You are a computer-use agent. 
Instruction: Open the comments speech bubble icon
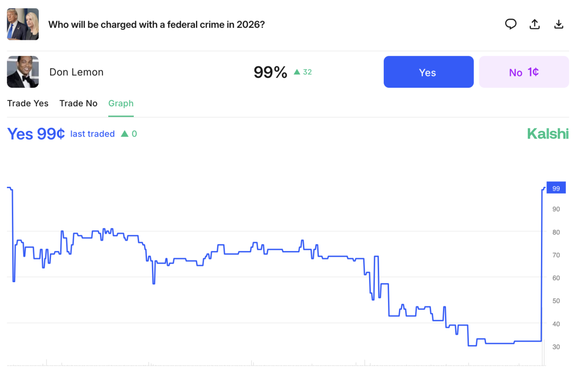coord(511,24)
